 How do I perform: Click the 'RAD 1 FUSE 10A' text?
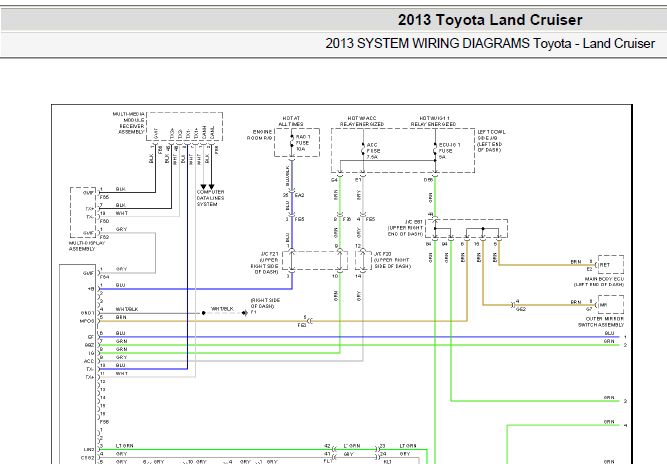coord(303,143)
